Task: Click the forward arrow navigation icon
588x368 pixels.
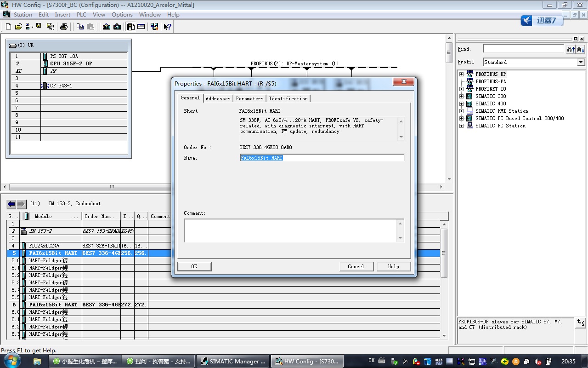Action: click(21, 204)
